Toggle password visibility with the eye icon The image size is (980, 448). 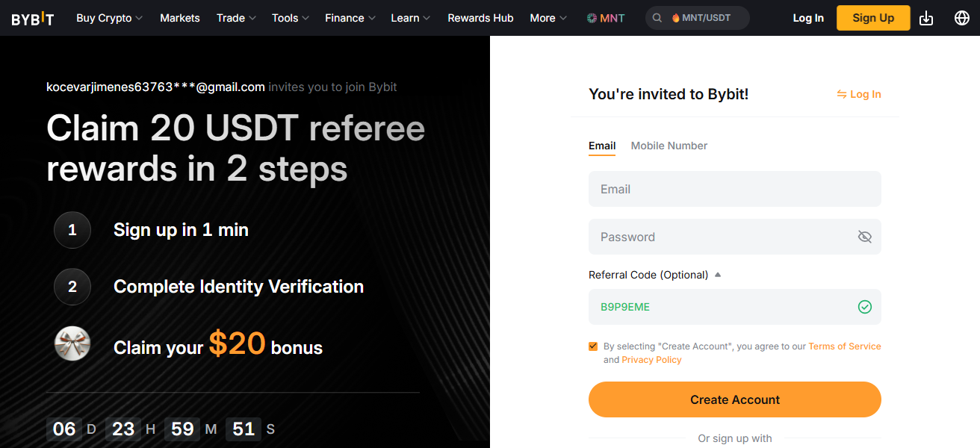click(x=864, y=236)
